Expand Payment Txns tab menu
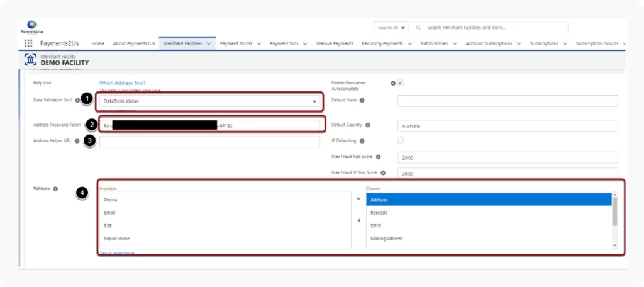The height and width of the screenshot is (287, 644). pyautogui.click(x=305, y=43)
